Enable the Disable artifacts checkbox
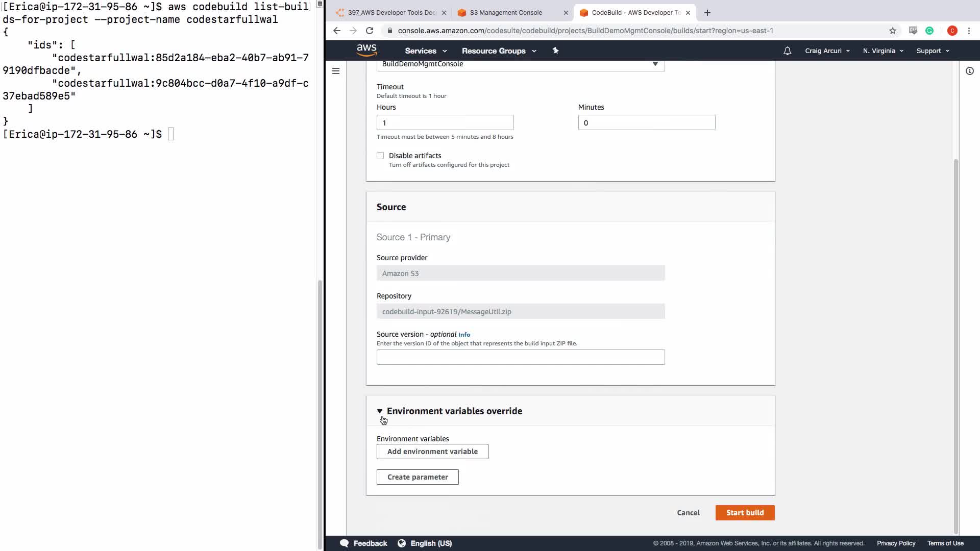980x551 pixels. [380, 156]
